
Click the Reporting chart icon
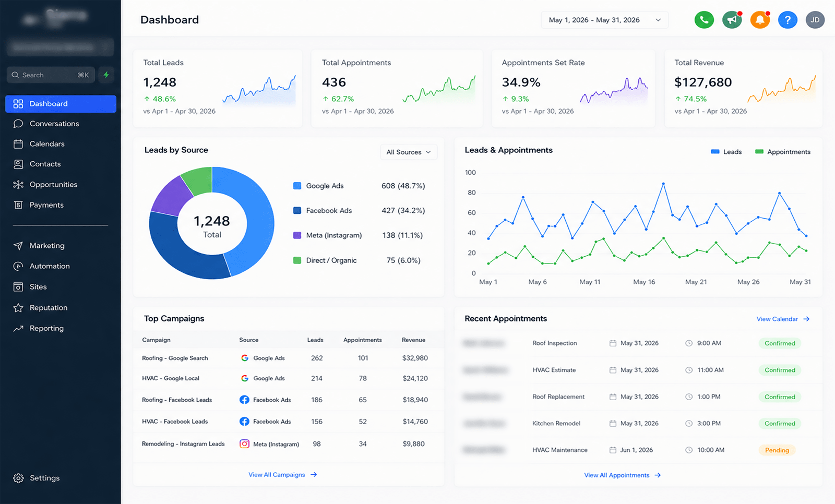pyautogui.click(x=18, y=328)
